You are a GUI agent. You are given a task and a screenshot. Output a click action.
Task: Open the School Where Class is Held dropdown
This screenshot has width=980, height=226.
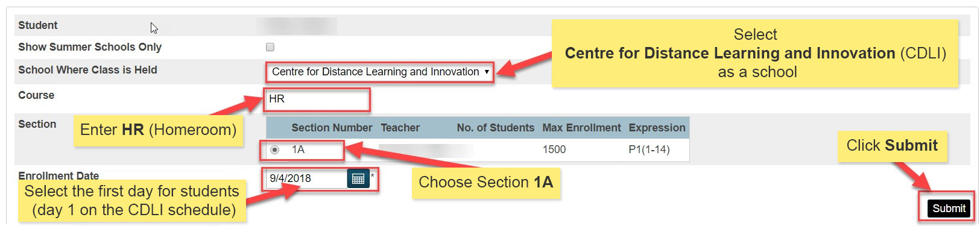tap(379, 72)
